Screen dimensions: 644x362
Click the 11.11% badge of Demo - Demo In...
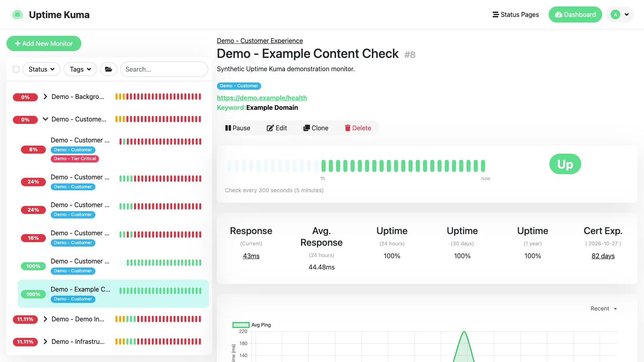[25, 319]
